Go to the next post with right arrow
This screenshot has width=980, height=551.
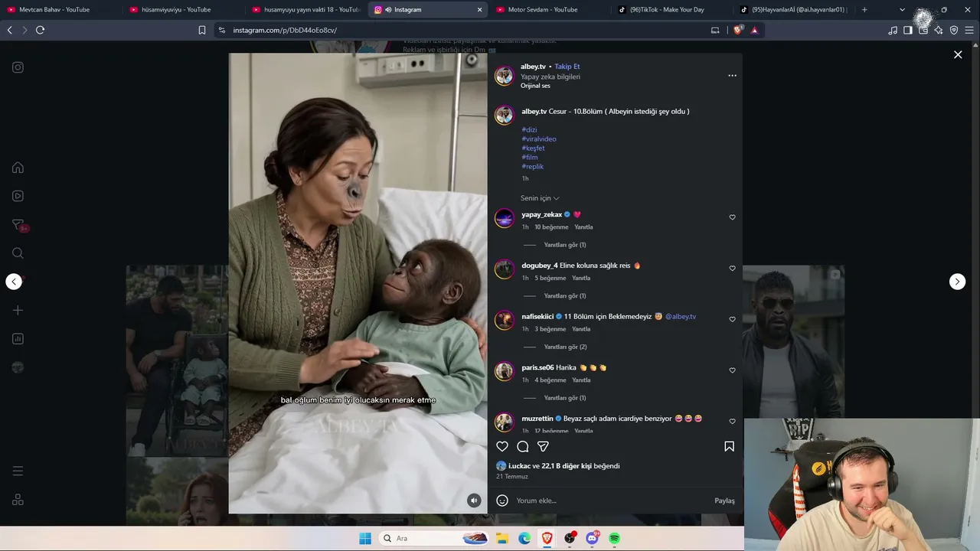[957, 282]
